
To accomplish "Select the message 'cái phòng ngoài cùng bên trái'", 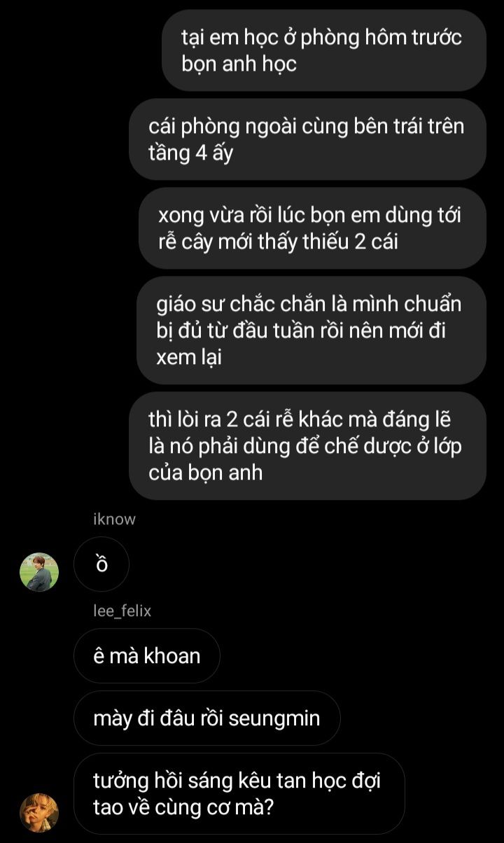I will click(307, 139).
